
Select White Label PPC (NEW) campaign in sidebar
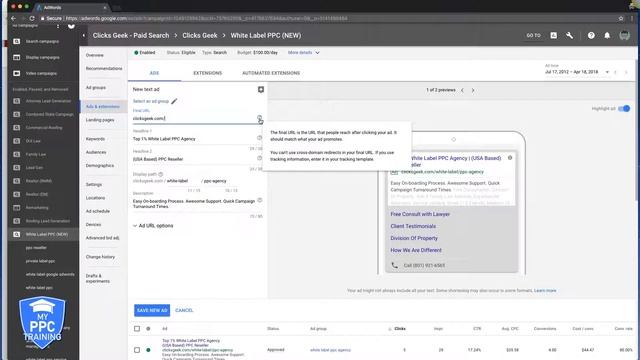(x=47, y=234)
